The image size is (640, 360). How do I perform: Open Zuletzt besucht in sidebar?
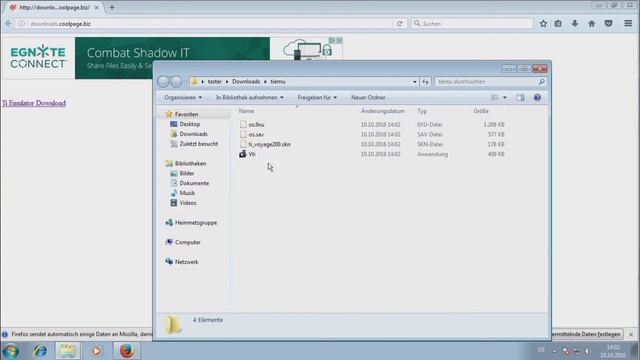coord(198,144)
